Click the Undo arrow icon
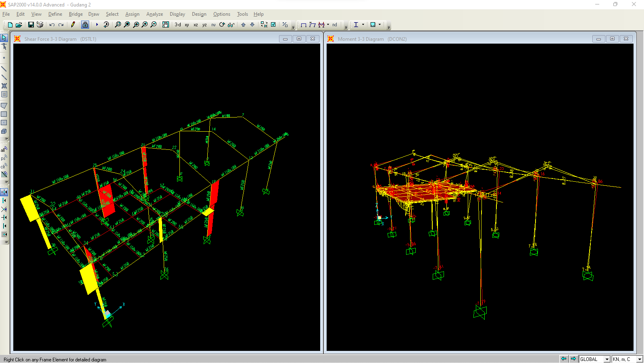This screenshot has width=644, height=363. 52,25
